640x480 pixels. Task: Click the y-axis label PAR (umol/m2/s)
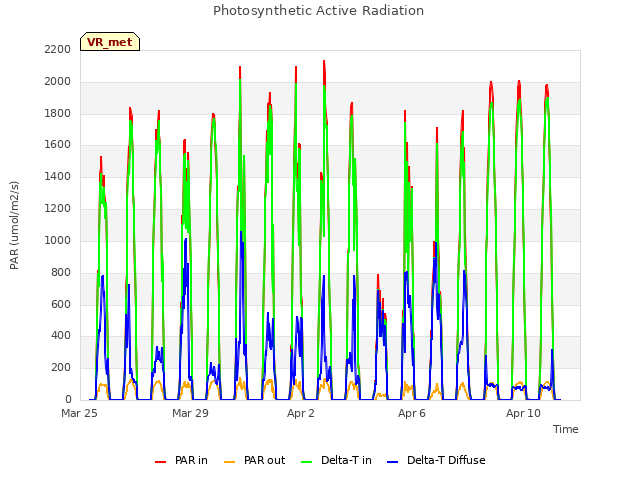(x=14, y=225)
